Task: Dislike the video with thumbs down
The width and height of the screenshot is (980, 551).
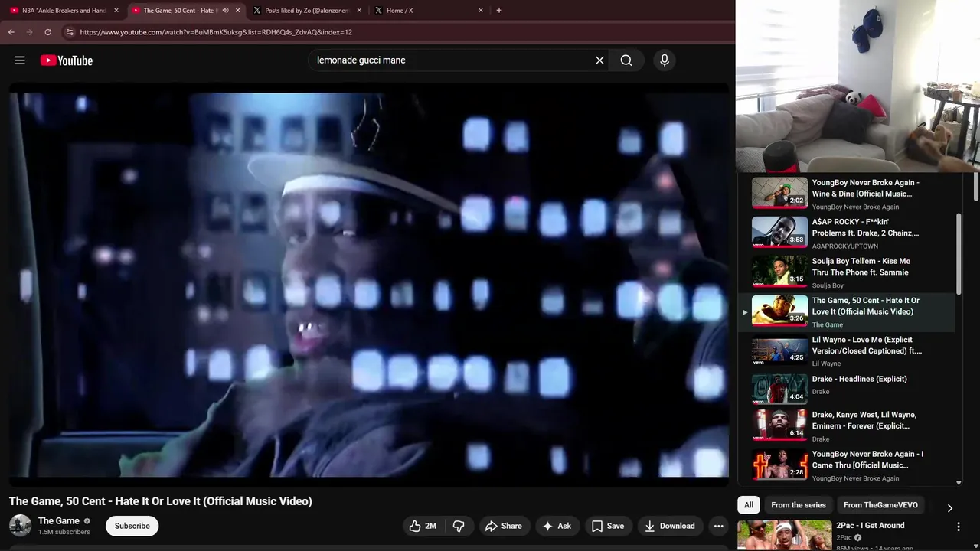Action: pyautogui.click(x=459, y=526)
